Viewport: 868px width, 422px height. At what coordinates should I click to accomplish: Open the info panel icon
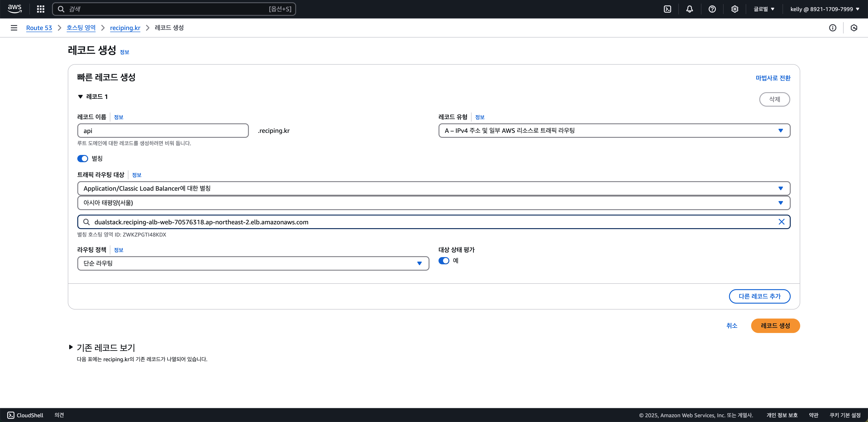pyautogui.click(x=832, y=28)
